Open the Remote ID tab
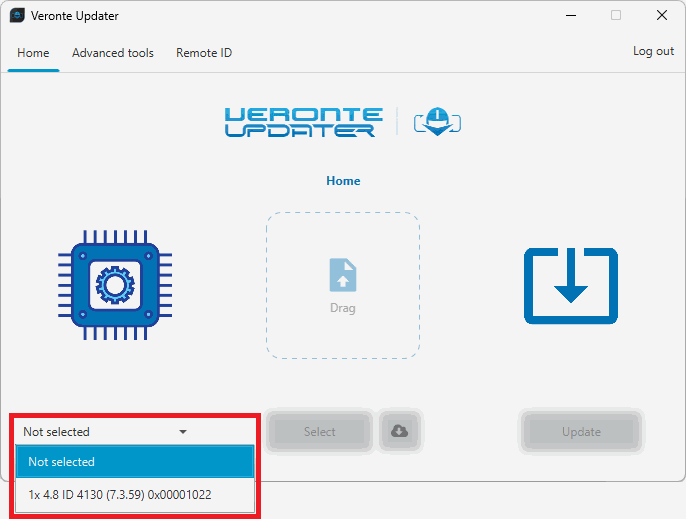Image resolution: width=686 pixels, height=519 pixels. [204, 53]
